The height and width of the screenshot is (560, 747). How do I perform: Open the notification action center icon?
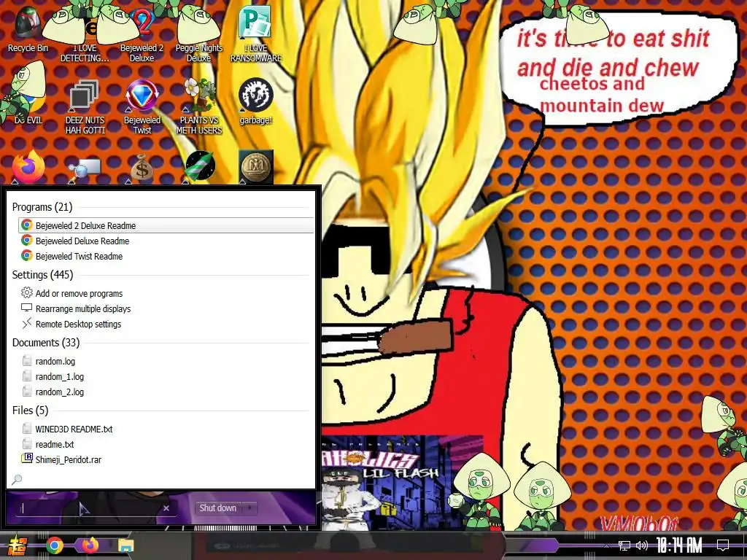(723, 545)
